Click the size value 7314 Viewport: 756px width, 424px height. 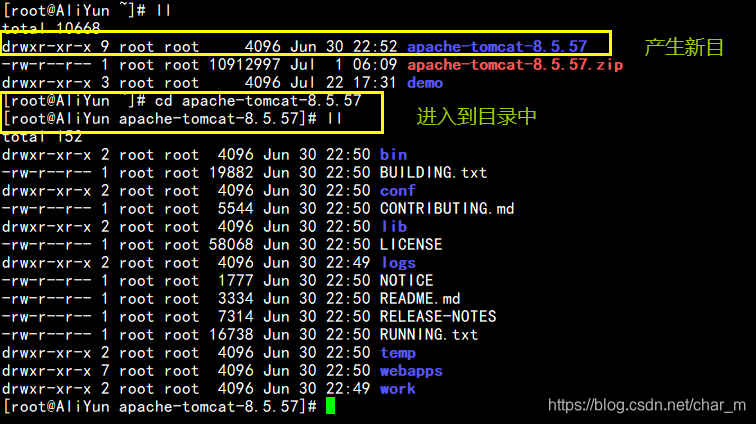click(x=235, y=316)
